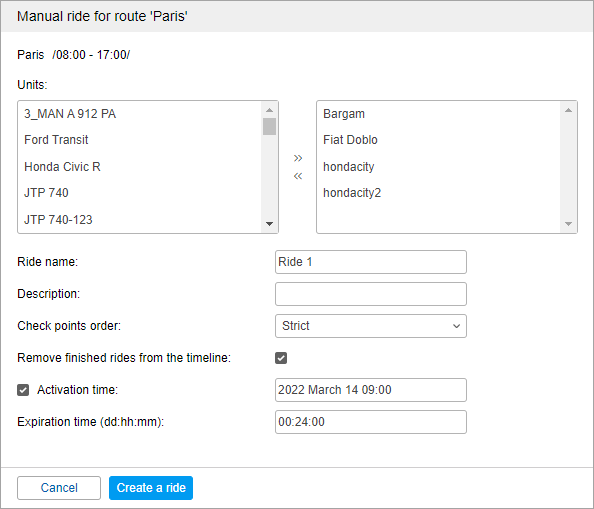Edit the Activation time date field
This screenshot has width=594, height=509.
pyautogui.click(x=371, y=390)
